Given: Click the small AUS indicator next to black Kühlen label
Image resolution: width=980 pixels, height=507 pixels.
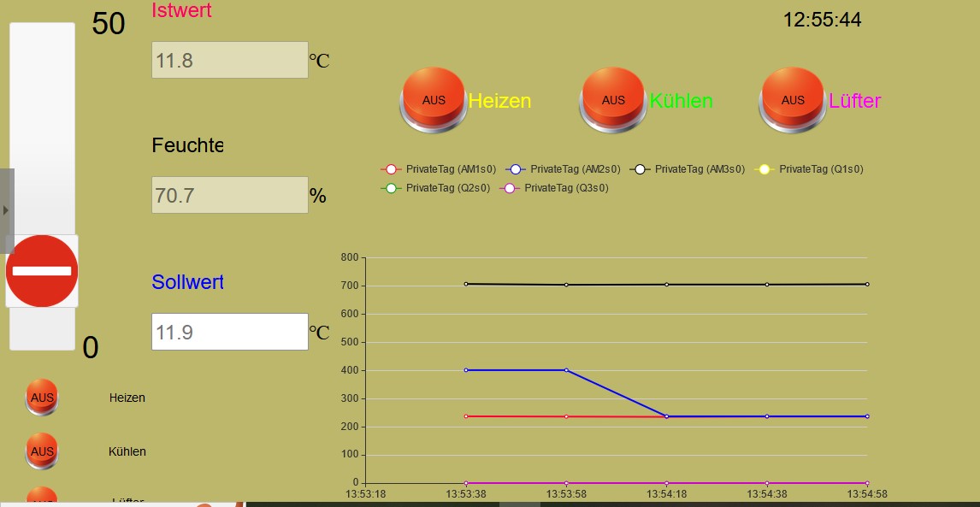Looking at the screenshot, I should pos(42,451).
